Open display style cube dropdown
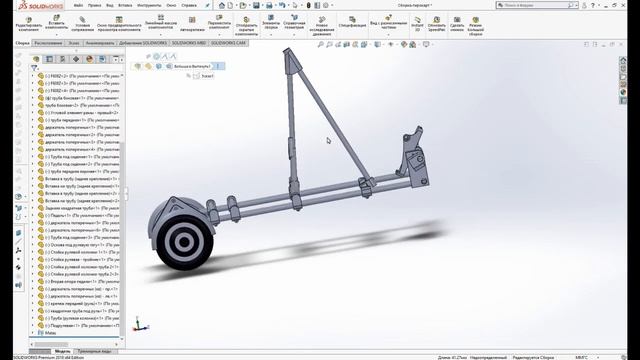Viewport: 640px width, 360px height. pos(378,44)
